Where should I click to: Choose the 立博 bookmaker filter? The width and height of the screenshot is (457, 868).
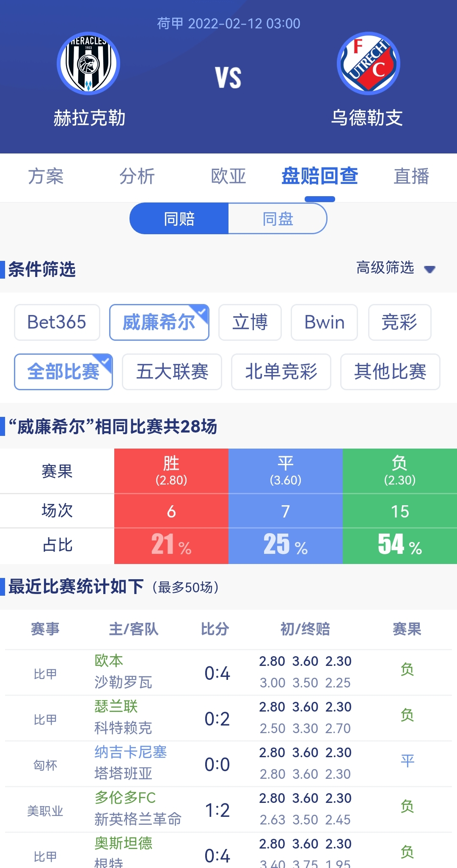250,322
